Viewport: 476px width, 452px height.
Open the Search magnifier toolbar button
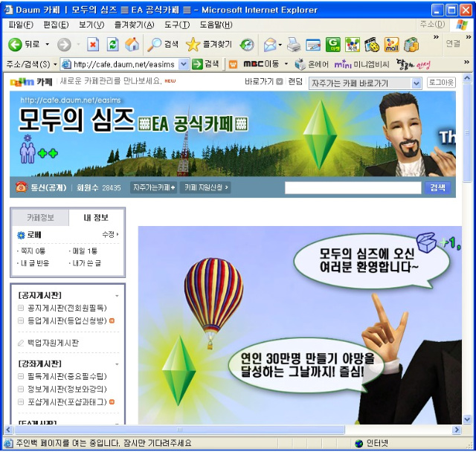pos(163,45)
